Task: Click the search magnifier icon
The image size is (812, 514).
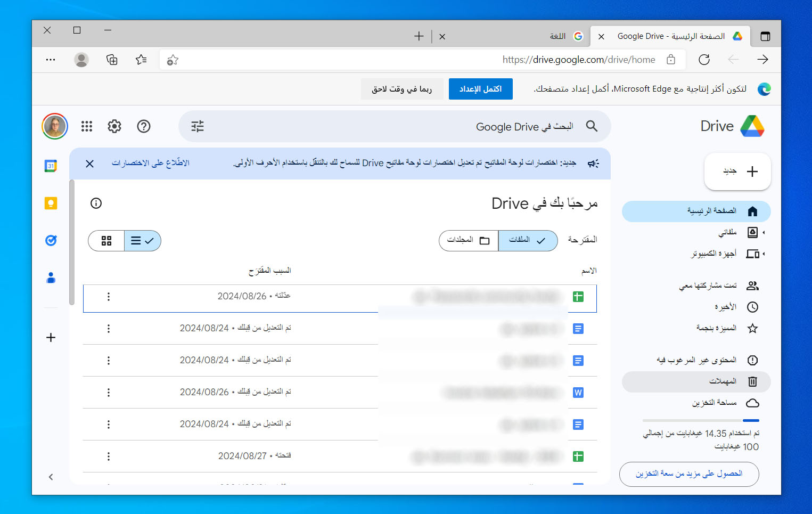Action: [592, 126]
